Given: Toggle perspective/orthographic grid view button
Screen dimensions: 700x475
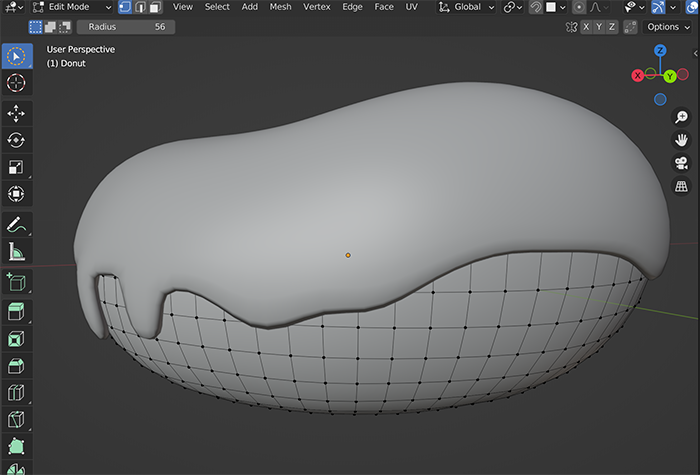Looking at the screenshot, I should click(x=681, y=187).
